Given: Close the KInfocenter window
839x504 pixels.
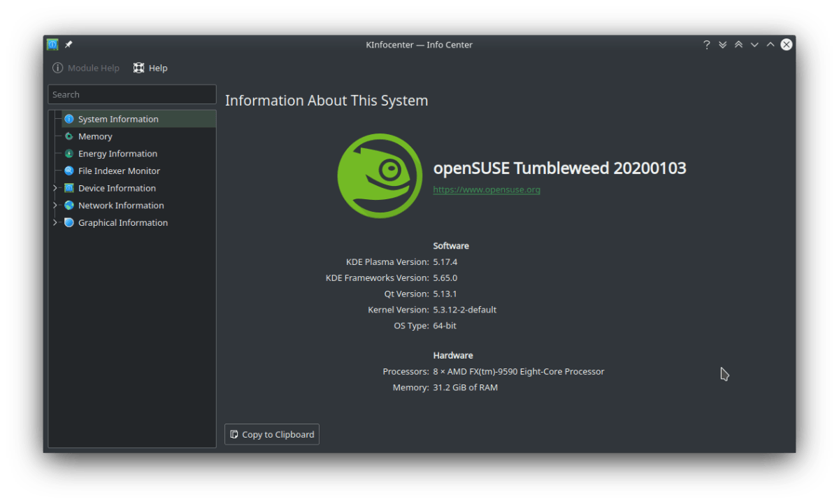Looking at the screenshot, I should click(x=787, y=45).
